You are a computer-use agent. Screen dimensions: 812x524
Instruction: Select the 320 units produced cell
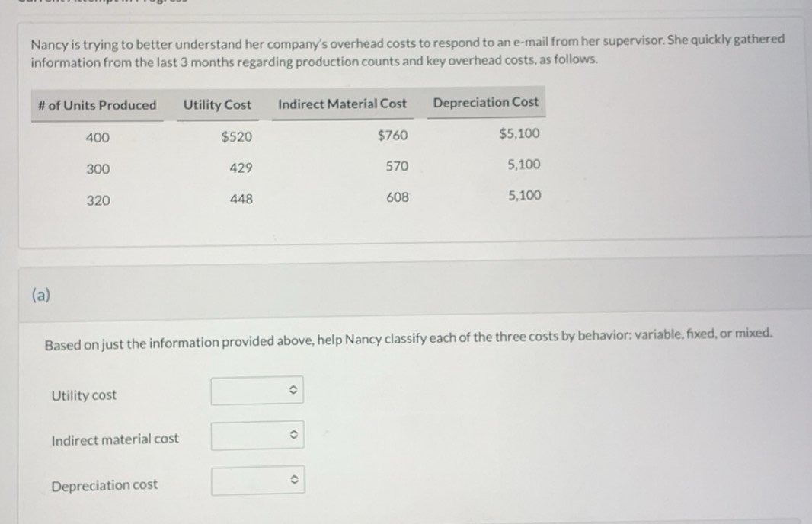click(98, 201)
